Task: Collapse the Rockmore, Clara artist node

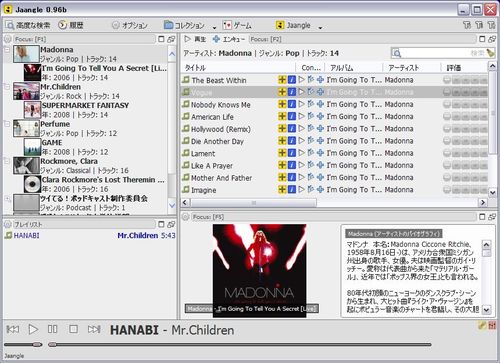Action: point(7,161)
